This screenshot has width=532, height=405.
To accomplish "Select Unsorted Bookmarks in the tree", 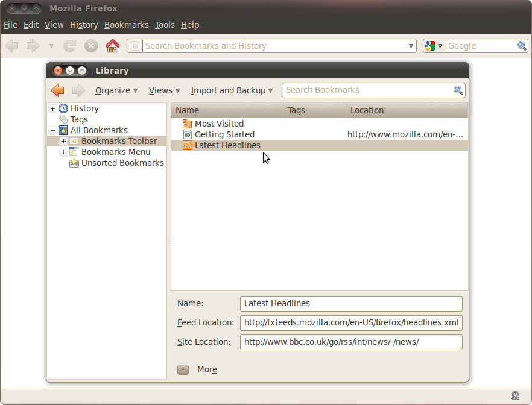I will click(122, 163).
